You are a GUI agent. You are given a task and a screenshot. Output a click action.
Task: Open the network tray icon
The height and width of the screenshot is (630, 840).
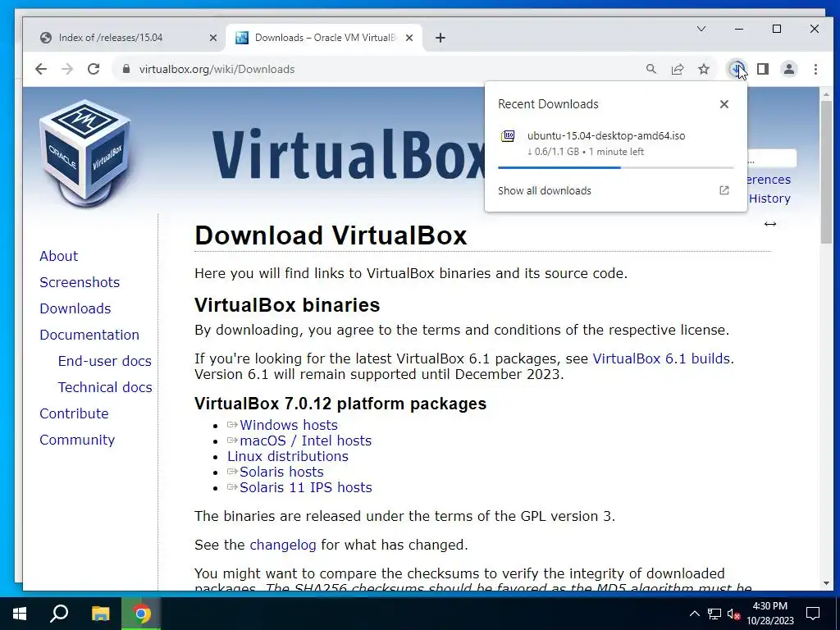714,614
